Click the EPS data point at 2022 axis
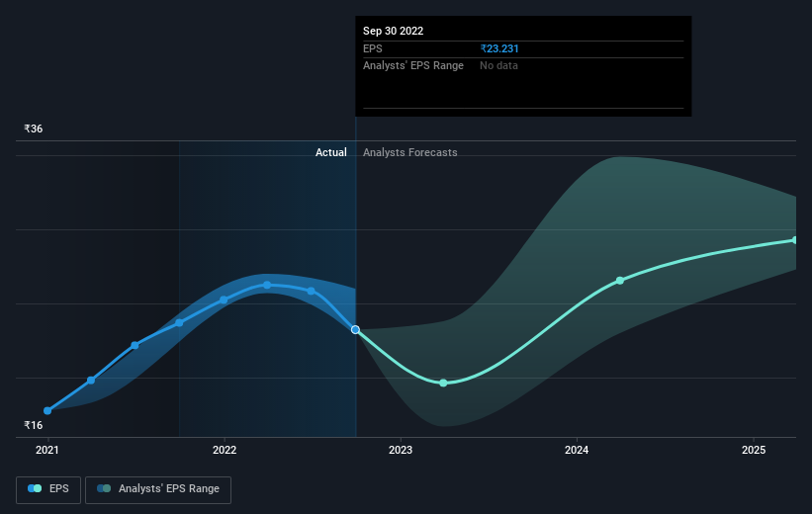Screen dimensions: 812x514 point(224,300)
